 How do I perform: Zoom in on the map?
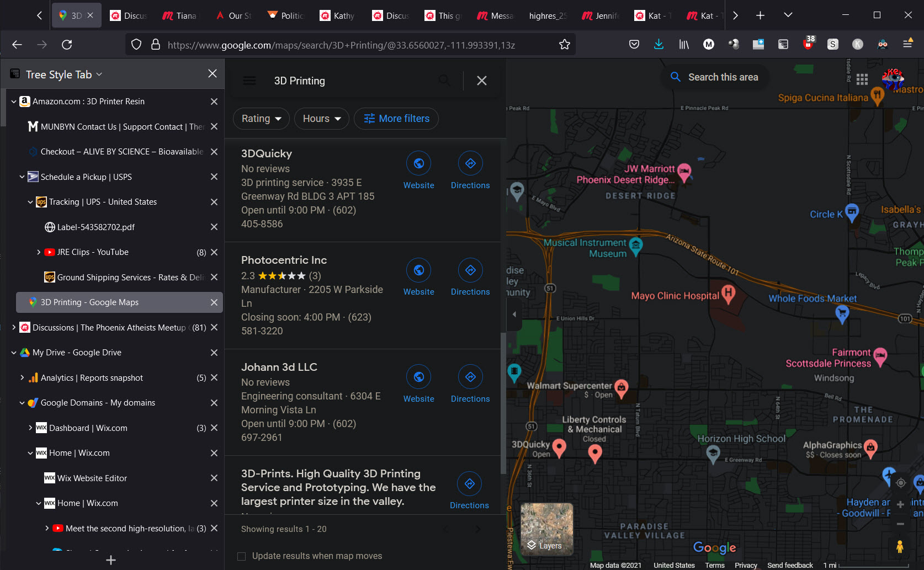[900, 504]
